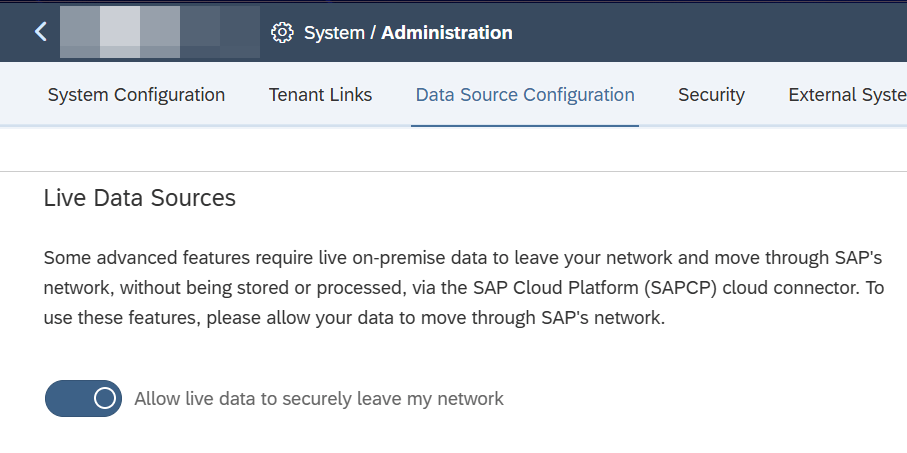Switch to the Tenant Links tab
Viewport: 907px width, 453px height.
pos(320,95)
